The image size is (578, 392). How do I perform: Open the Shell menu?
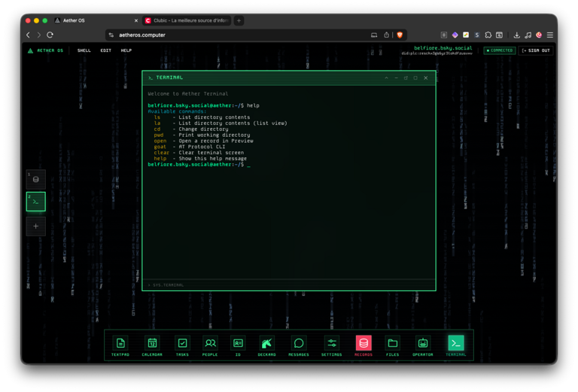84,50
